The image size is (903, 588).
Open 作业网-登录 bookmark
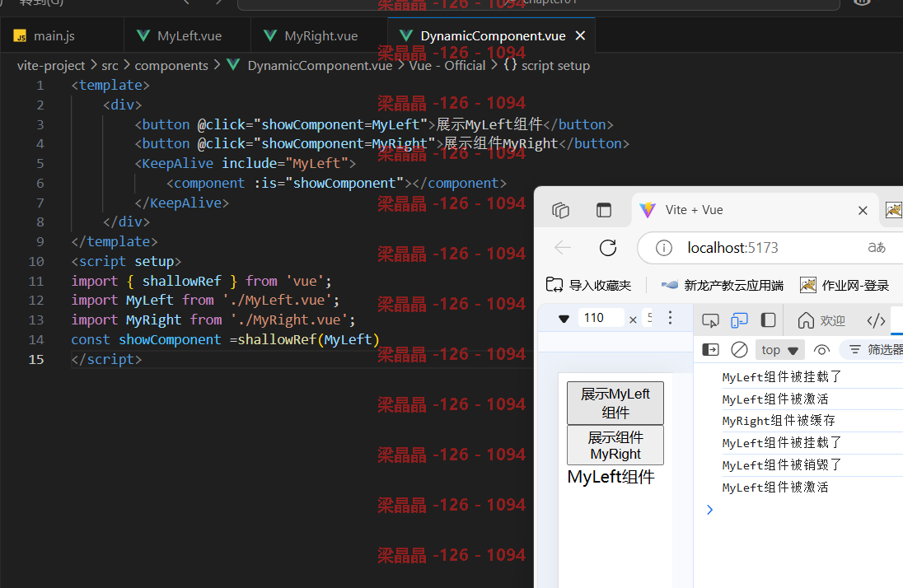[x=845, y=285]
